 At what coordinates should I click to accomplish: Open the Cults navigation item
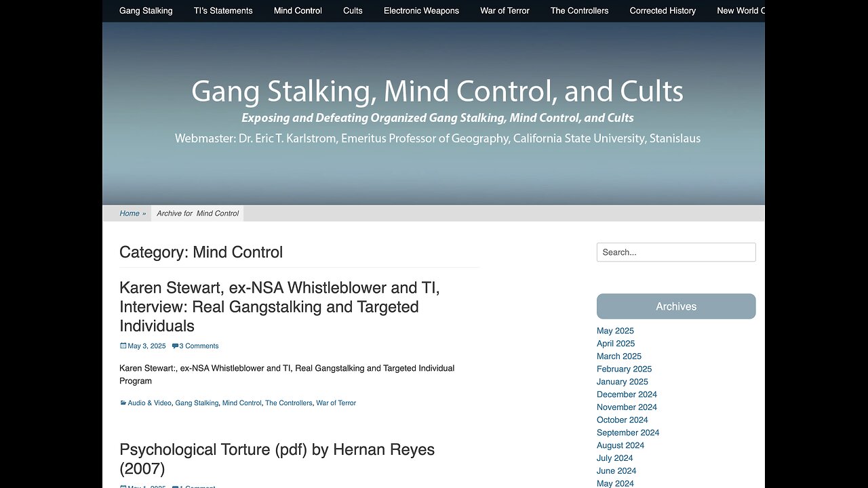point(353,11)
